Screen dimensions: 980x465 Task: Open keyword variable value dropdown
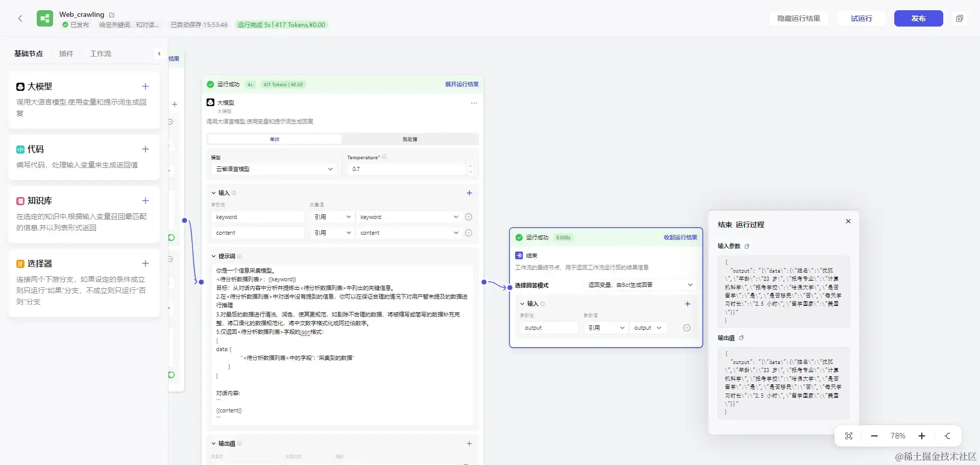(x=409, y=217)
